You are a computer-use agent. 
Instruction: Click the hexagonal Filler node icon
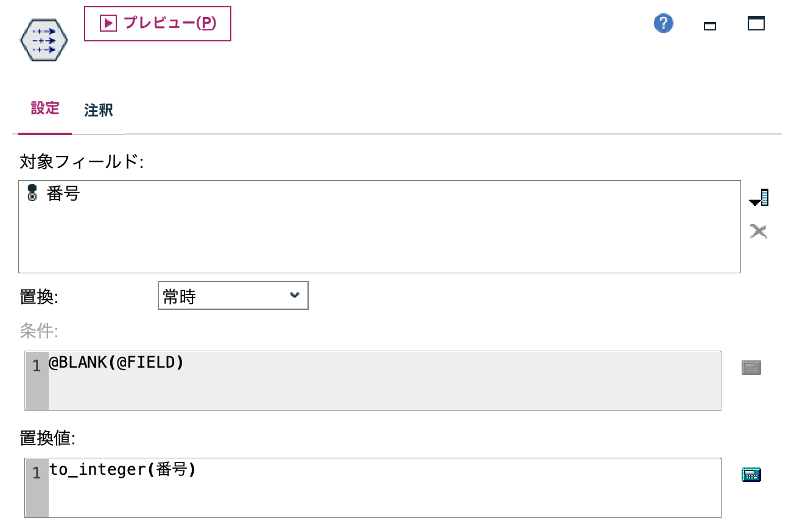pyautogui.click(x=43, y=39)
